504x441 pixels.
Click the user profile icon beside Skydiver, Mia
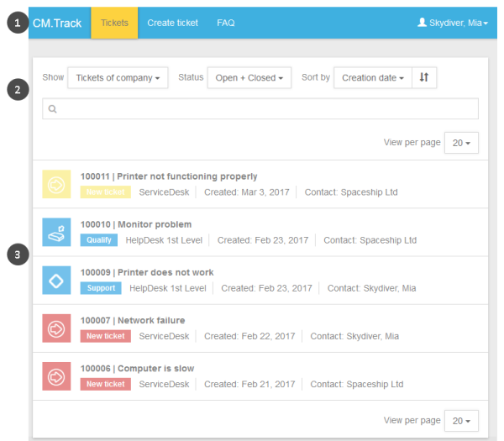coord(423,23)
